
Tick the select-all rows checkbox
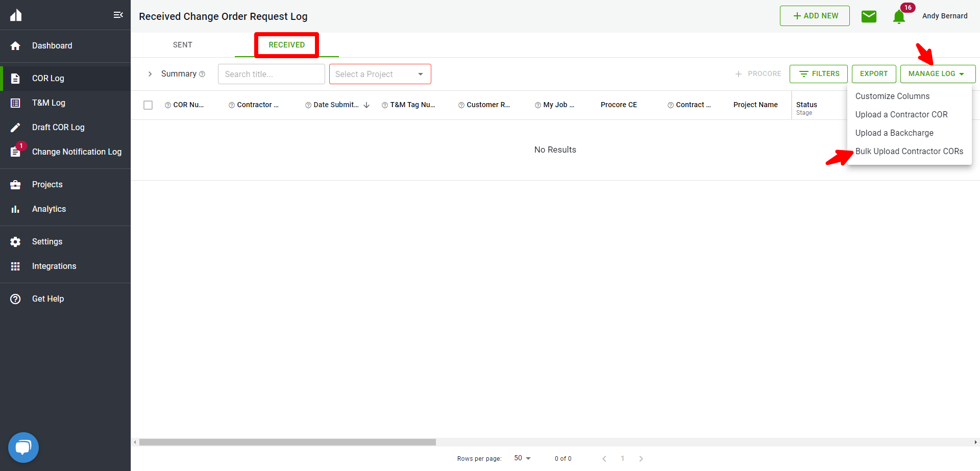click(x=148, y=105)
